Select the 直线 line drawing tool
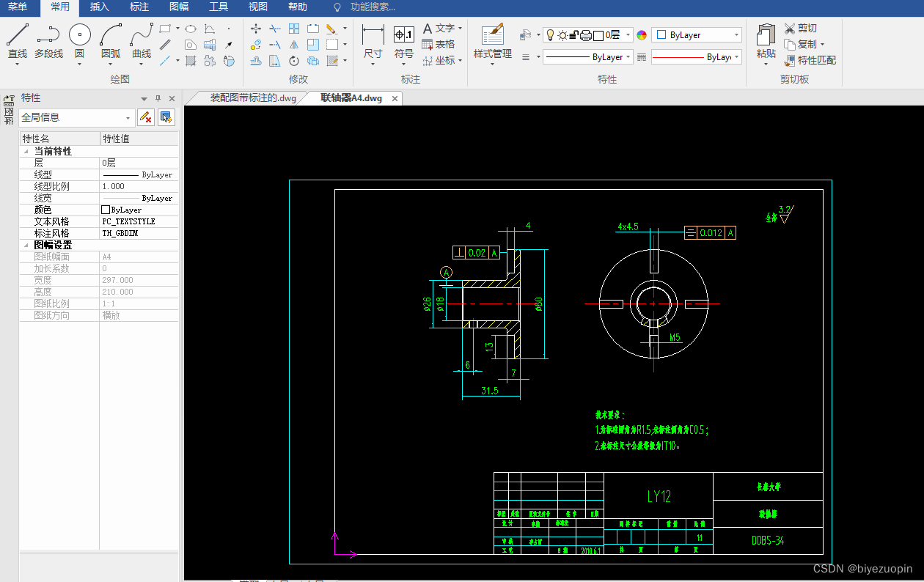924x582 pixels. 18,42
